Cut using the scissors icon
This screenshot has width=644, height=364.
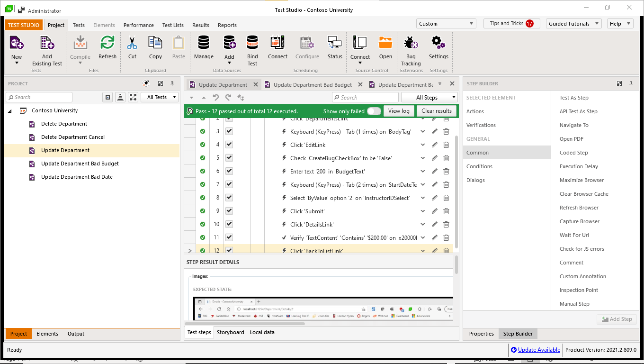click(x=132, y=43)
